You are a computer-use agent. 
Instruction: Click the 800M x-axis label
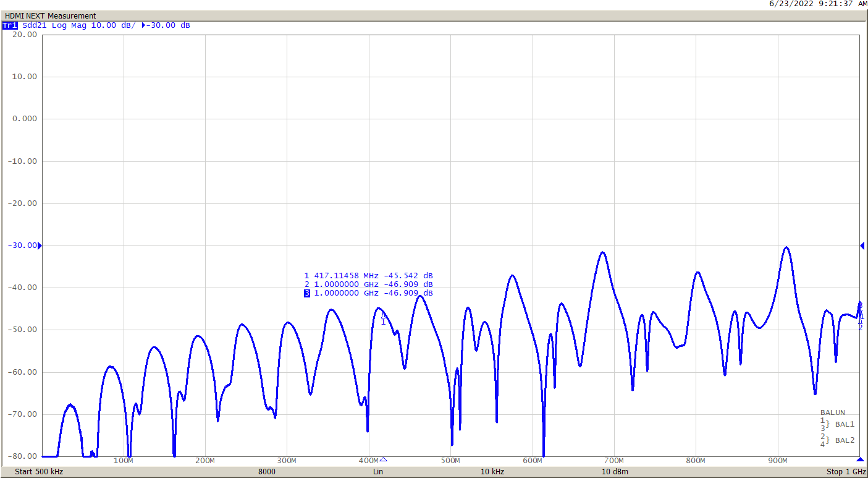pos(696,461)
